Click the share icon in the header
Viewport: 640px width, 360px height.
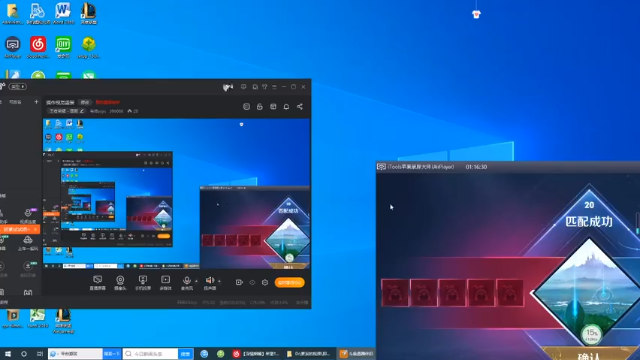tap(300, 107)
